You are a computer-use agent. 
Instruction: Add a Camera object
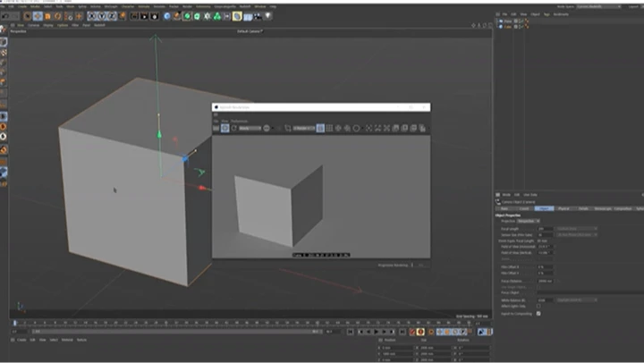(x=258, y=16)
